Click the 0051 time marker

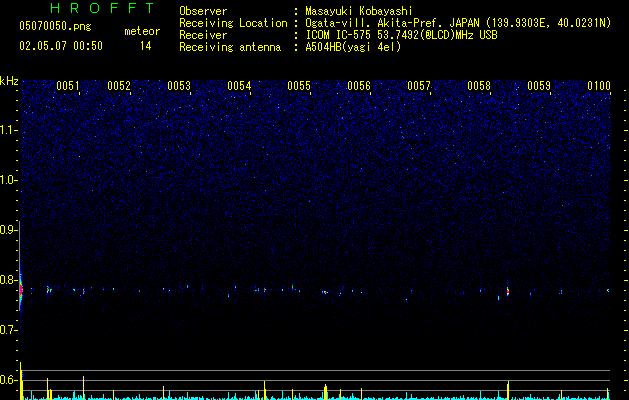coord(68,86)
